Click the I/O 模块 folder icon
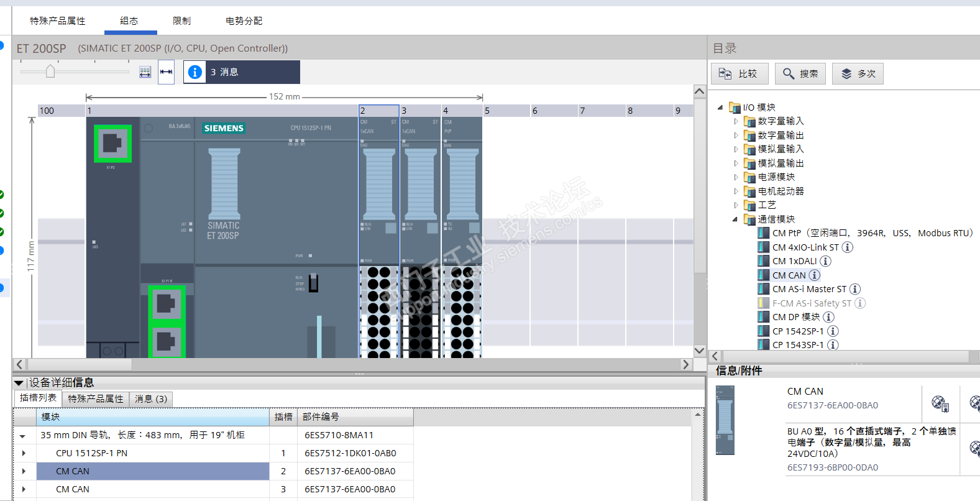The width and height of the screenshot is (980, 501). click(735, 108)
